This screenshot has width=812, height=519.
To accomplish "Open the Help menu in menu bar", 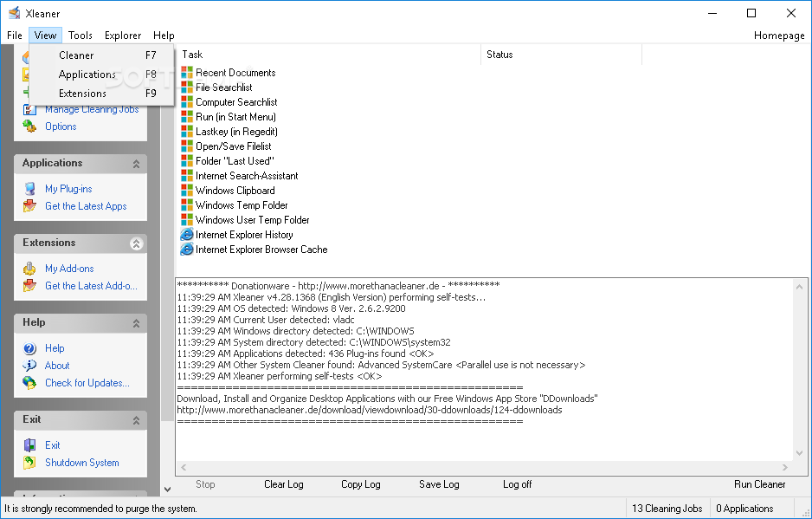I will click(x=164, y=36).
